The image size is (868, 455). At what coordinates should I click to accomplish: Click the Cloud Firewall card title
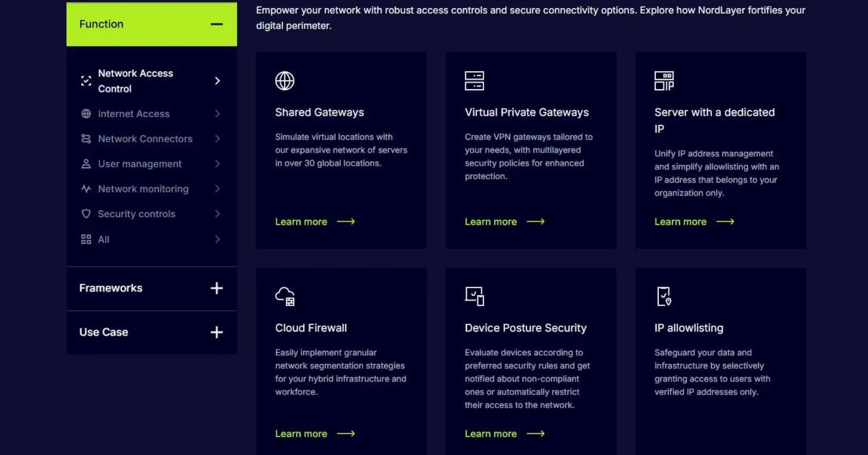(311, 328)
